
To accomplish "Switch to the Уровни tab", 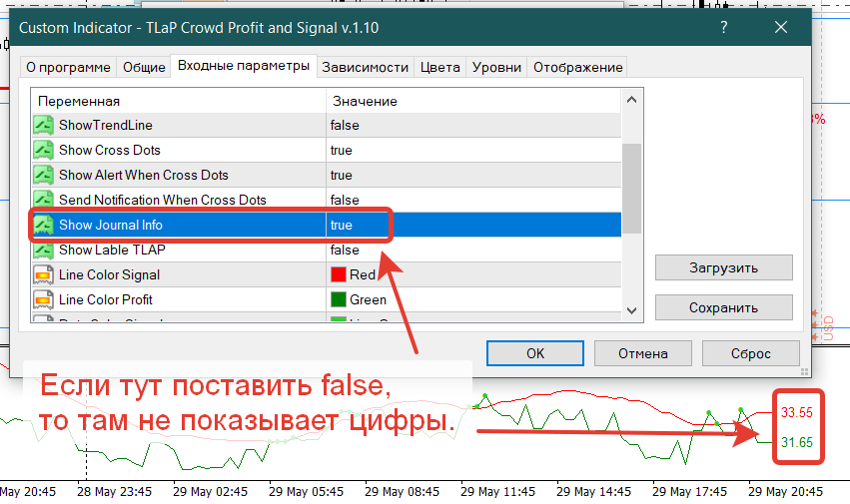I will click(x=496, y=67).
